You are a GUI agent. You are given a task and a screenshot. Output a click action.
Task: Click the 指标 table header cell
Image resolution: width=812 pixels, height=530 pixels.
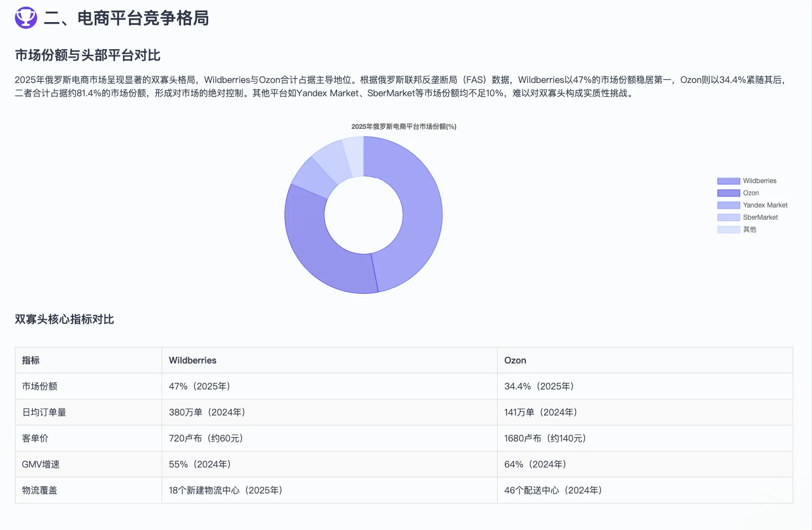point(89,360)
